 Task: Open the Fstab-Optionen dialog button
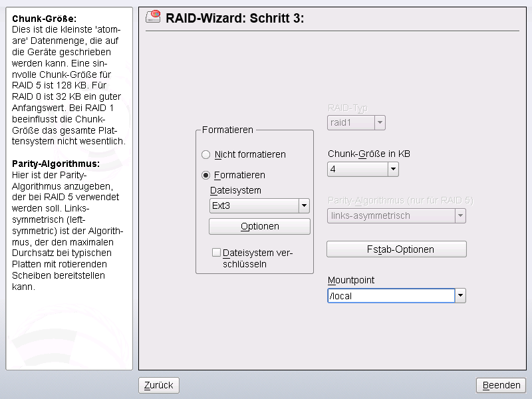tap(396, 249)
